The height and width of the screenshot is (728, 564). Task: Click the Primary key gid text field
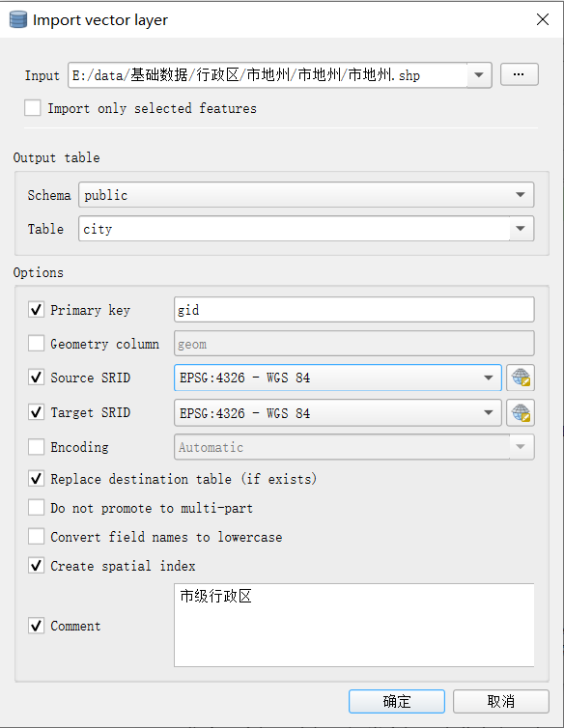click(354, 310)
